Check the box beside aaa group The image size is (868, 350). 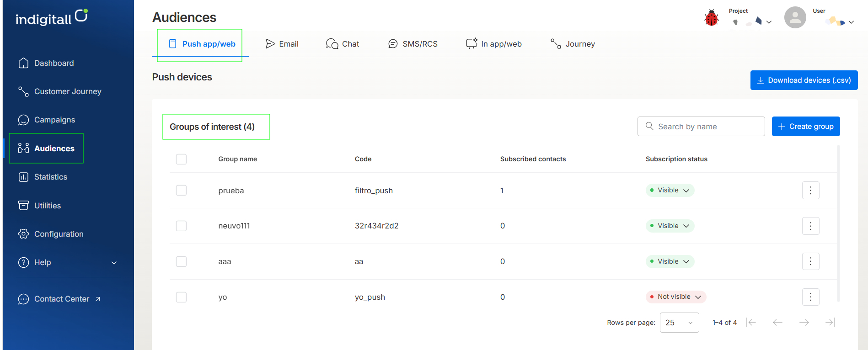181,261
